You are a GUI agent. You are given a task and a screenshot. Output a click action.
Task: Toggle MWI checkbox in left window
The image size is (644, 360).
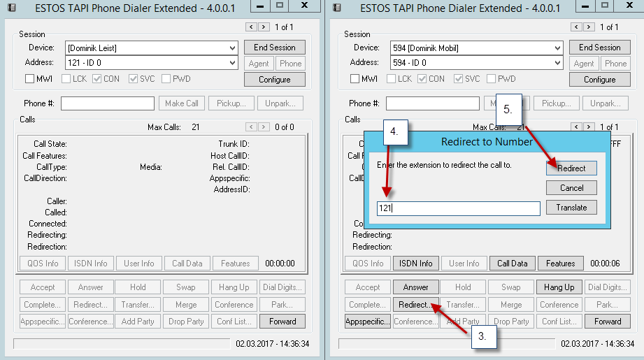click(x=30, y=79)
